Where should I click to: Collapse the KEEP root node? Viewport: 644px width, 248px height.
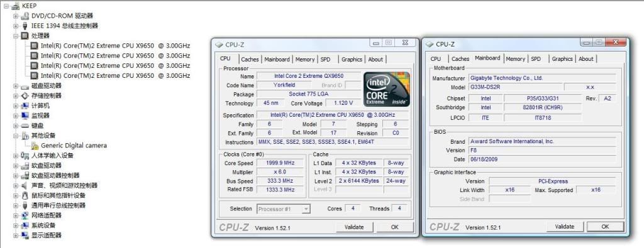click(6, 6)
